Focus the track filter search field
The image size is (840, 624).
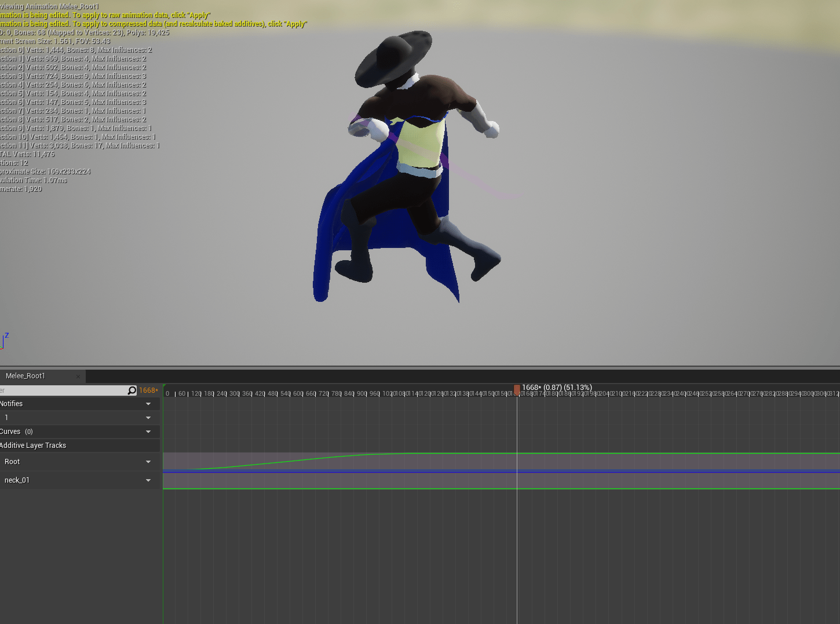pos(64,391)
